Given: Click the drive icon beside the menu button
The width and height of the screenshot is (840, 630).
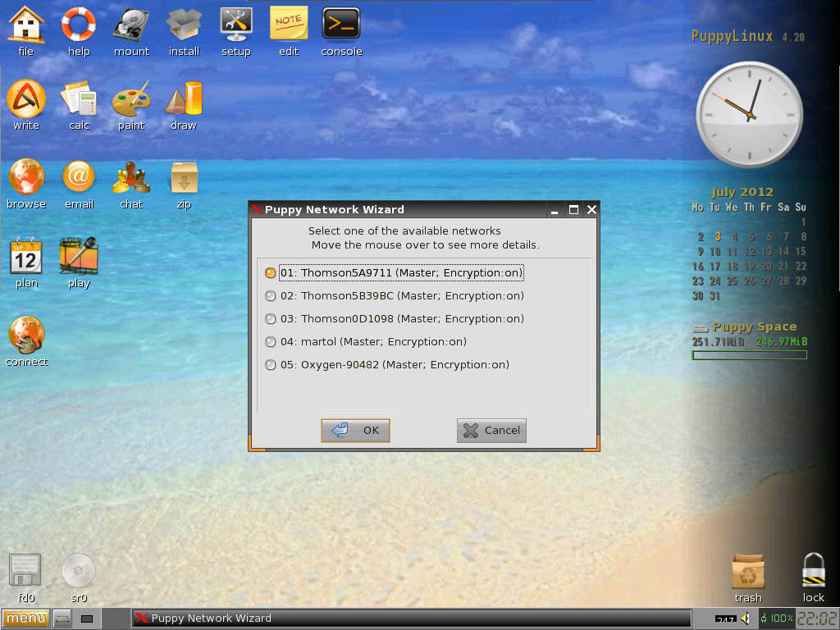Looking at the screenshot, I should point(62,619).
